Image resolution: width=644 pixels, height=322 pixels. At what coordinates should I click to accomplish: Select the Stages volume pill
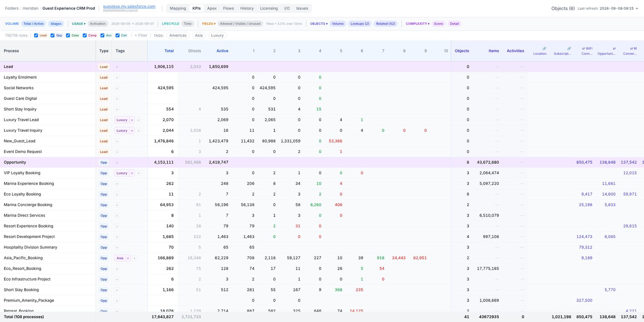coord(56,24)
